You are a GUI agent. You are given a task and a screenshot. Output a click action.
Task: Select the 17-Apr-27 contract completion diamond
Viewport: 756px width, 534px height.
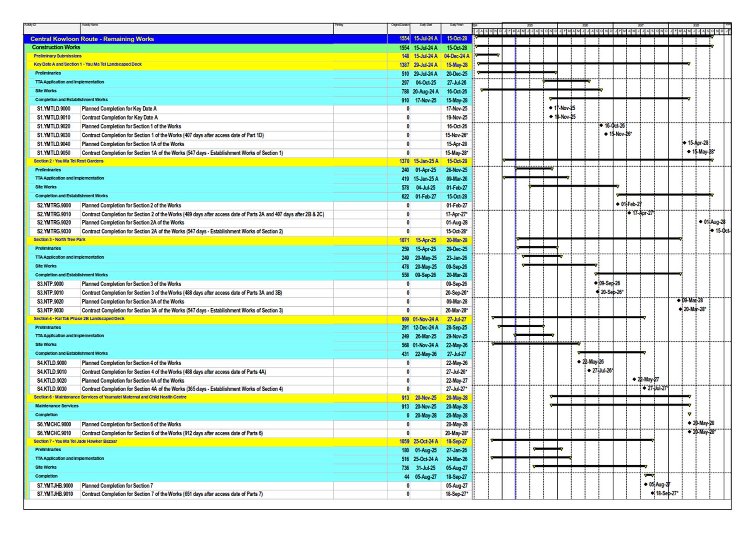point(629,213)
